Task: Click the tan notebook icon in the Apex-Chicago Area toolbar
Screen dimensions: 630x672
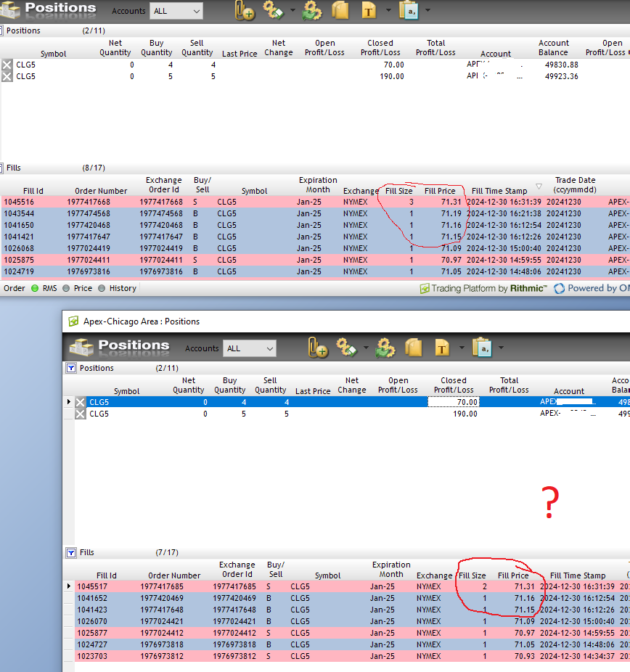Action: pyautogui.click(x=413, y=348)
